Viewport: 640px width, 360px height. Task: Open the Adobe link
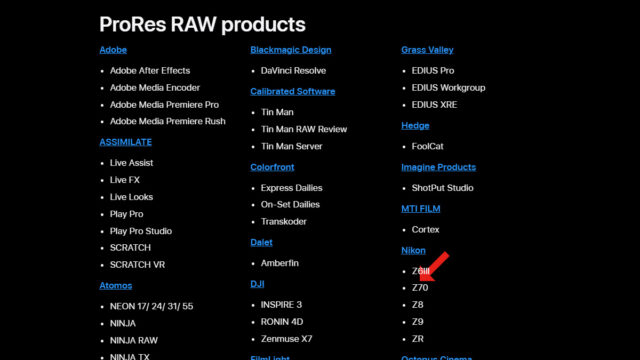pos(113,50)
